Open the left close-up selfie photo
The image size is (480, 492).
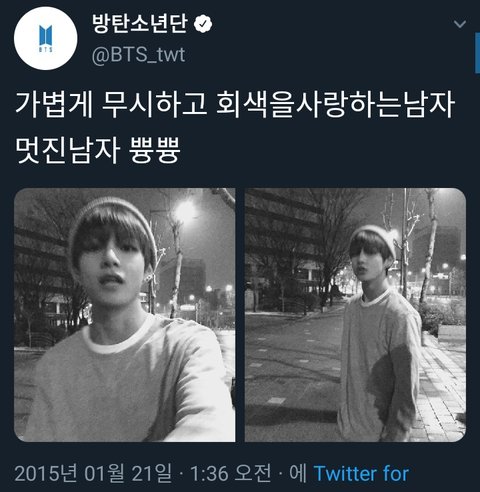125,315
